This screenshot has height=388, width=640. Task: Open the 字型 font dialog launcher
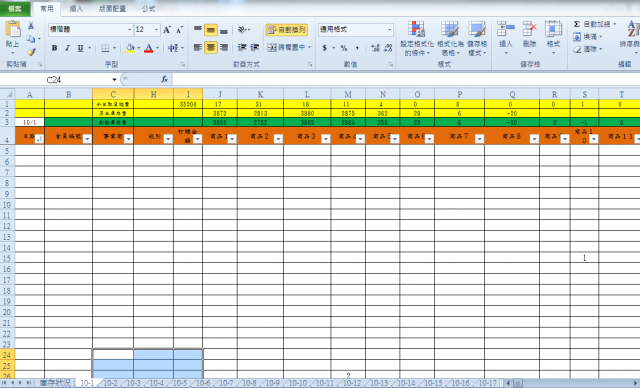click(x=183, y=64)
